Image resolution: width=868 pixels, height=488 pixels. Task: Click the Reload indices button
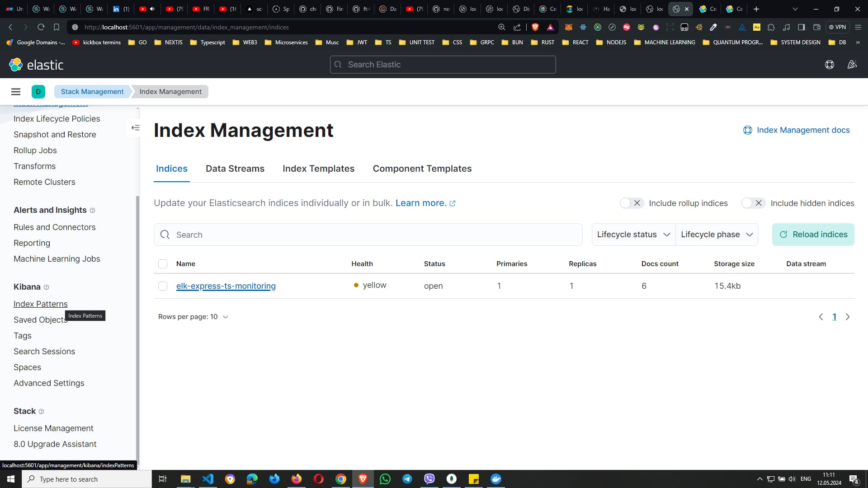pyautogui.click(x=813, y=235)
